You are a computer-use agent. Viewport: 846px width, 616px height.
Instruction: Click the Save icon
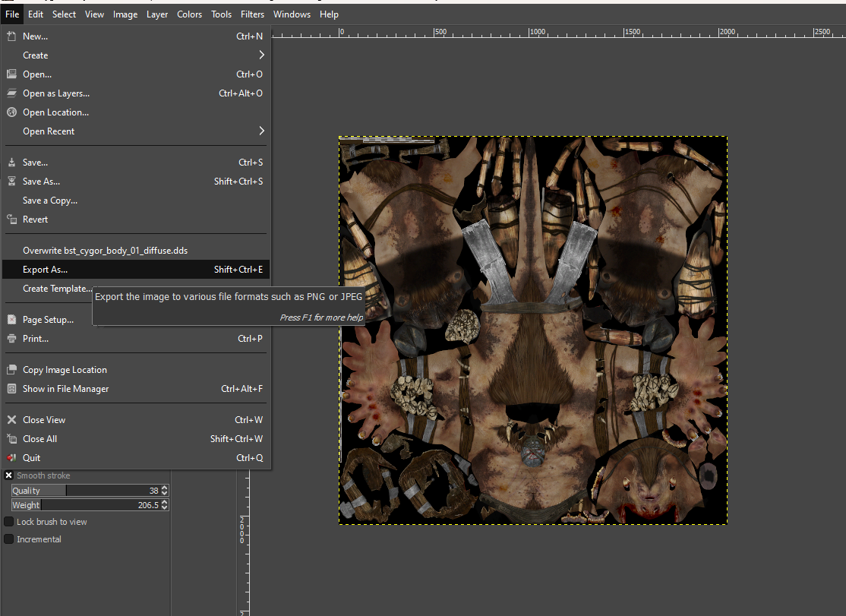(x=11, y=162)
